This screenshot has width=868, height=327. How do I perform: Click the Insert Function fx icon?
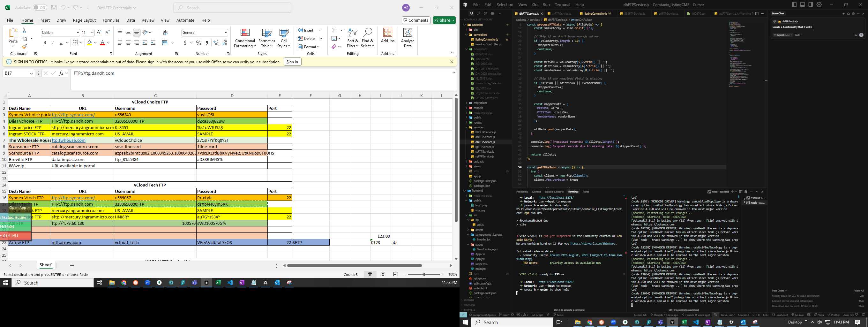pos(61,73)
